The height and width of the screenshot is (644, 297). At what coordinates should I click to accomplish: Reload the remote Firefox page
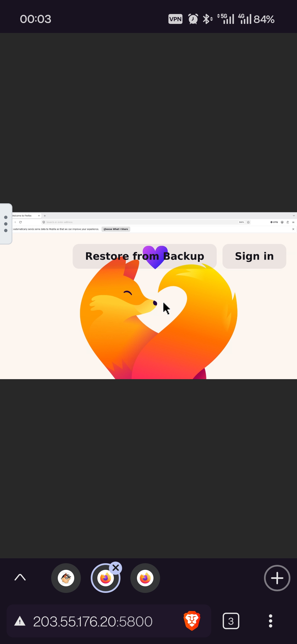click(x=20, y=222)
